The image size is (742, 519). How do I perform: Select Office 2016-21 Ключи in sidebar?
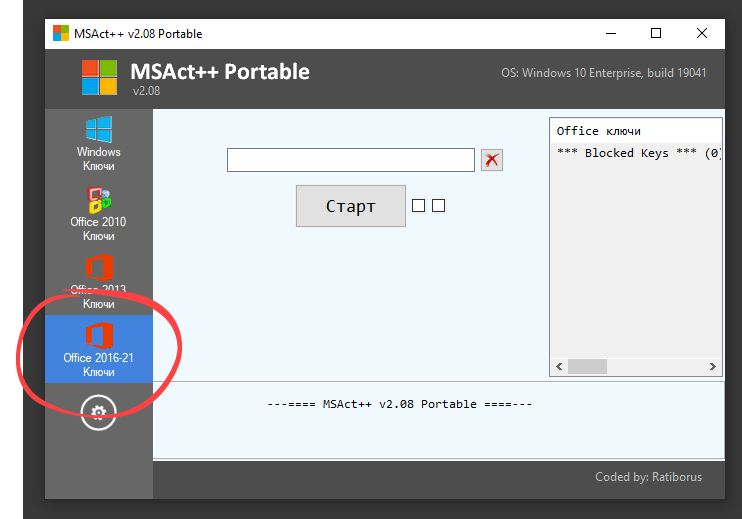coord(98,349)
